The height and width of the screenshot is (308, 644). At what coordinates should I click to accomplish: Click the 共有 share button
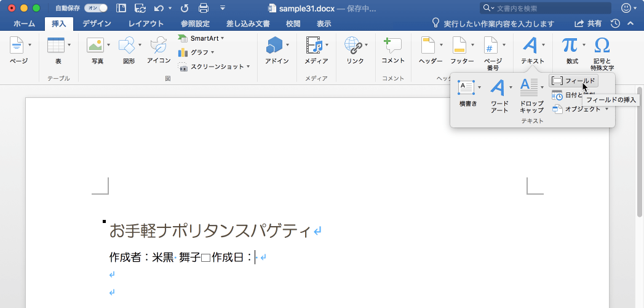(588, 24)
